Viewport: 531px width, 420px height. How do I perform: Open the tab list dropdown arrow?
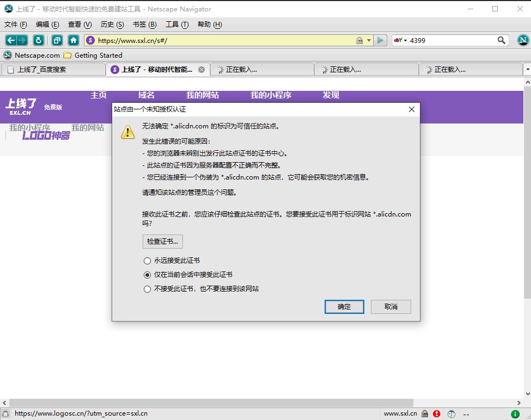527,69
